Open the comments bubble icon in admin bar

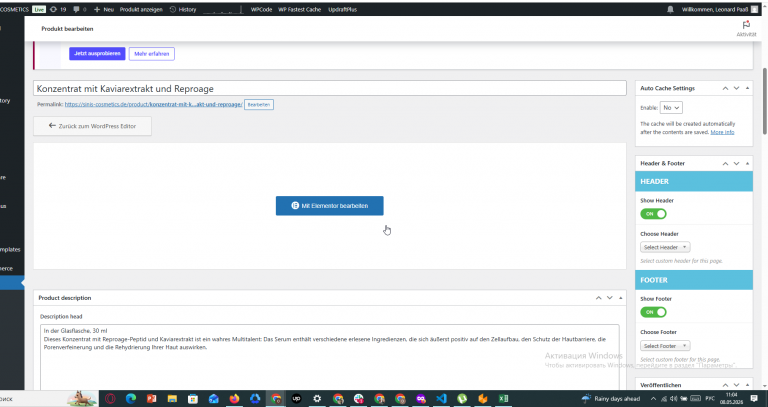76,9
